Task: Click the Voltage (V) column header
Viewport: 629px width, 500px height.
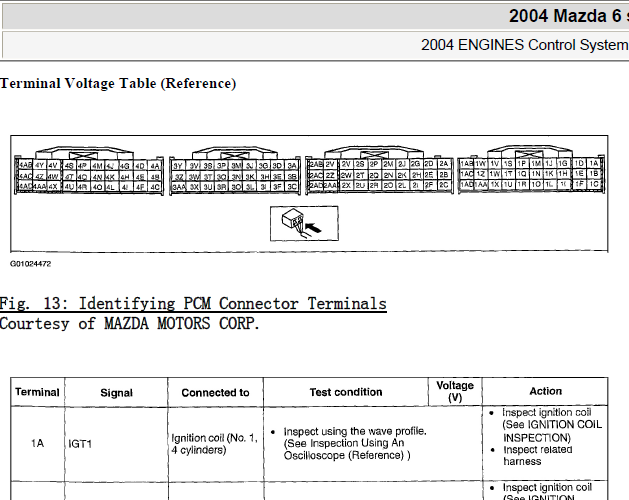Action: point(455,391)
